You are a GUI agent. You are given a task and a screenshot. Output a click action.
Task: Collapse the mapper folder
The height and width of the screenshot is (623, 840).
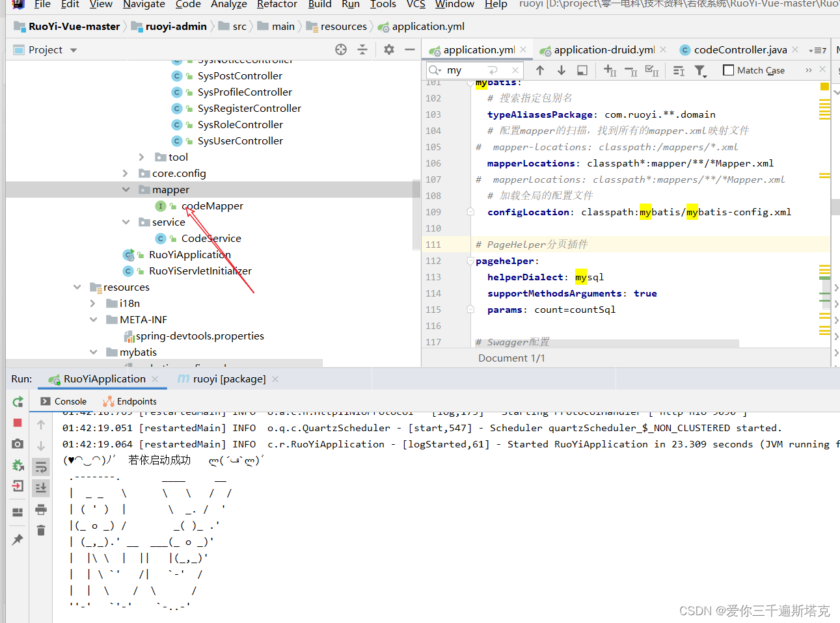click(126, 189)
